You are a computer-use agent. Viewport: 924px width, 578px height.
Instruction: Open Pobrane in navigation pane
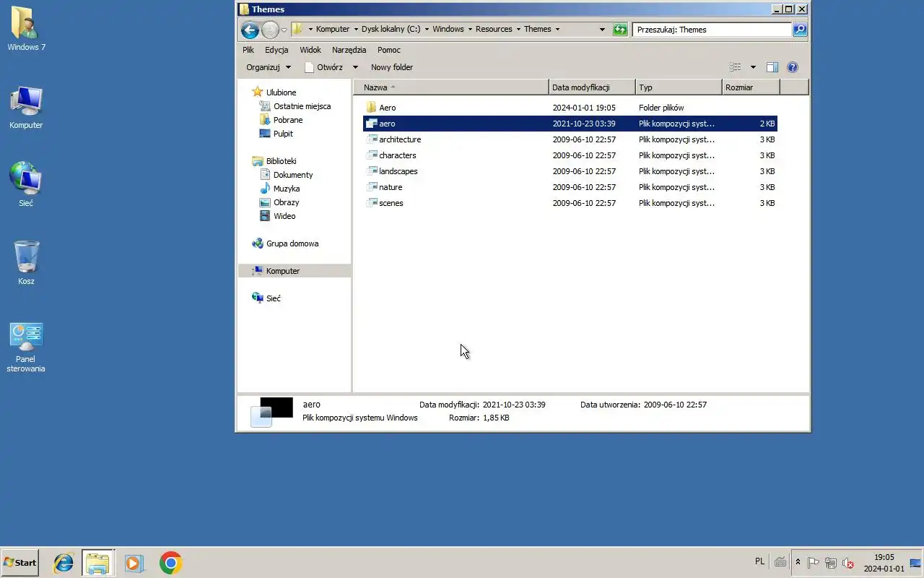coord(288,120)
